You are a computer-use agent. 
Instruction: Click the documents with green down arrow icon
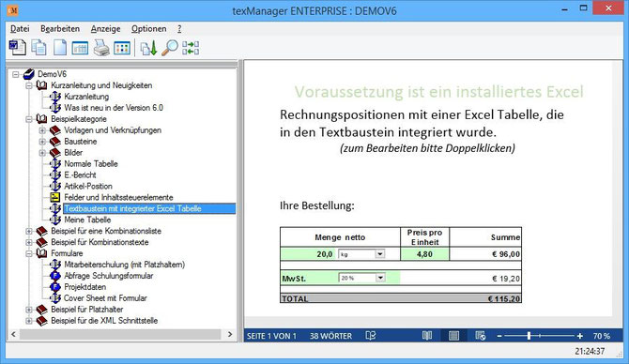pyautogui.click(x=148, y=48)
